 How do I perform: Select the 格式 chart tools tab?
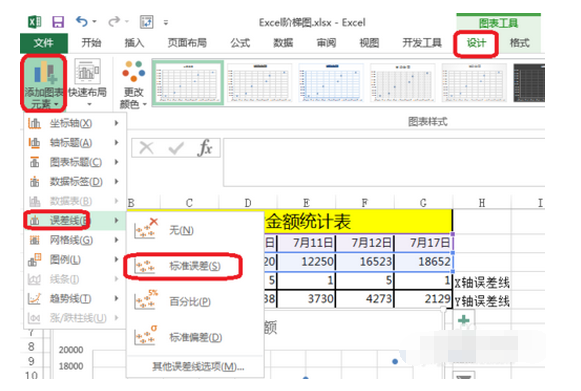tap(519, 43)
